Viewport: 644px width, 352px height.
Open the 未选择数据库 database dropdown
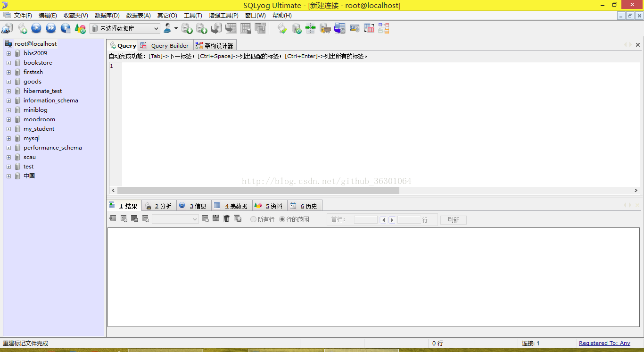point(125,28)
